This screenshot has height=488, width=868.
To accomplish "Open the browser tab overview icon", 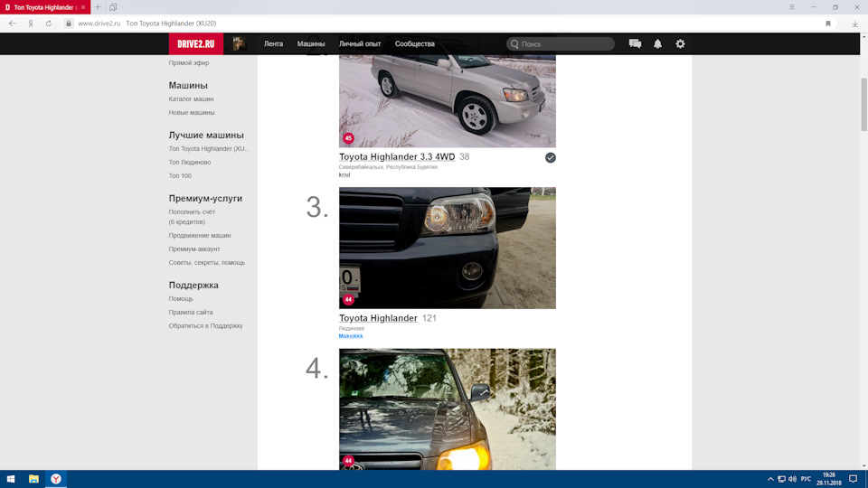I will (x=113, y=7).
